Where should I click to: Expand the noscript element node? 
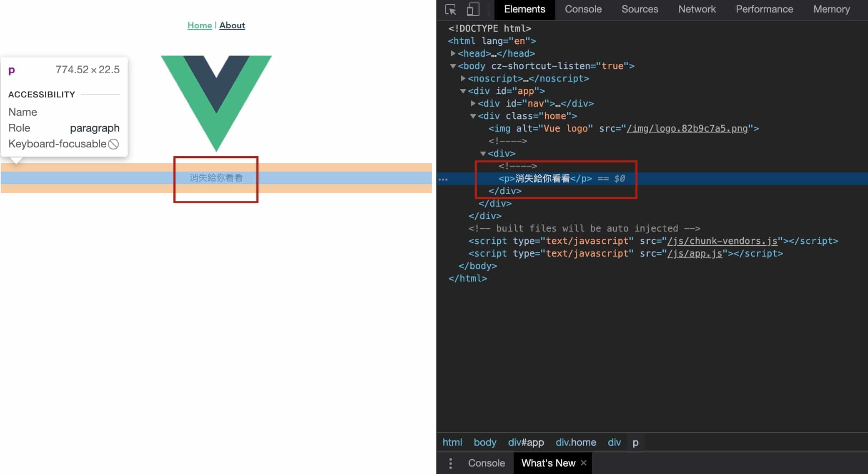click(463, 78)
